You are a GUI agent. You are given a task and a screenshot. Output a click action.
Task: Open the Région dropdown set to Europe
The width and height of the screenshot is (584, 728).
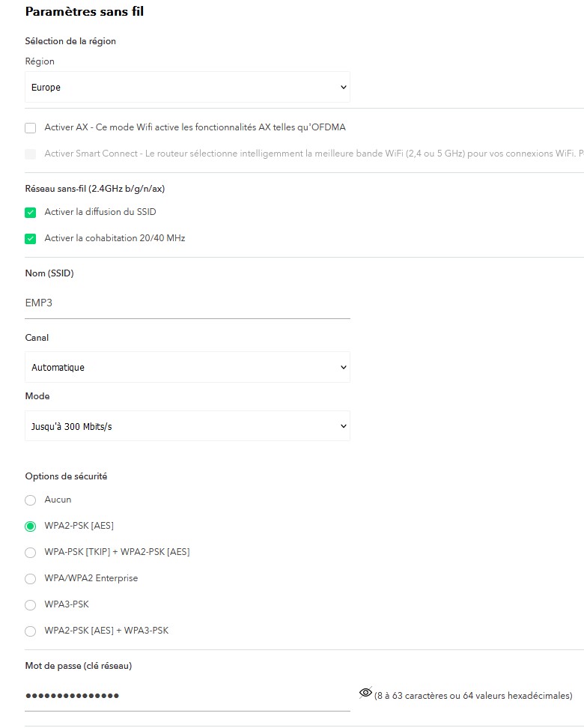click(187, 88)
